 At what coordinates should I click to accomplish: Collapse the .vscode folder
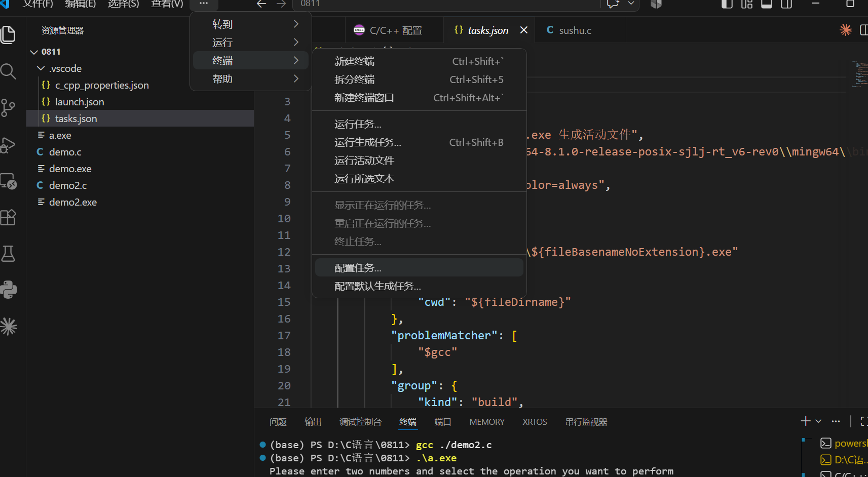pos(41,68)
